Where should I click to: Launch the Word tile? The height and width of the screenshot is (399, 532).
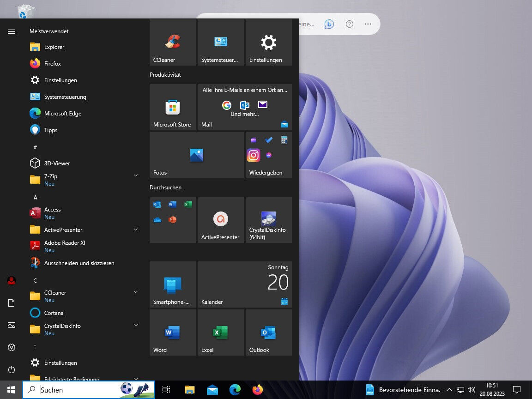coord(173,332)
